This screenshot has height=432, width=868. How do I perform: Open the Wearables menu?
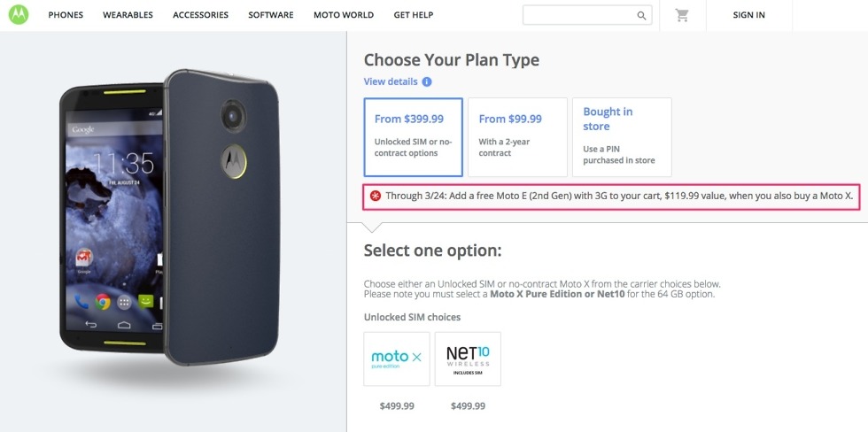point(128,15)
